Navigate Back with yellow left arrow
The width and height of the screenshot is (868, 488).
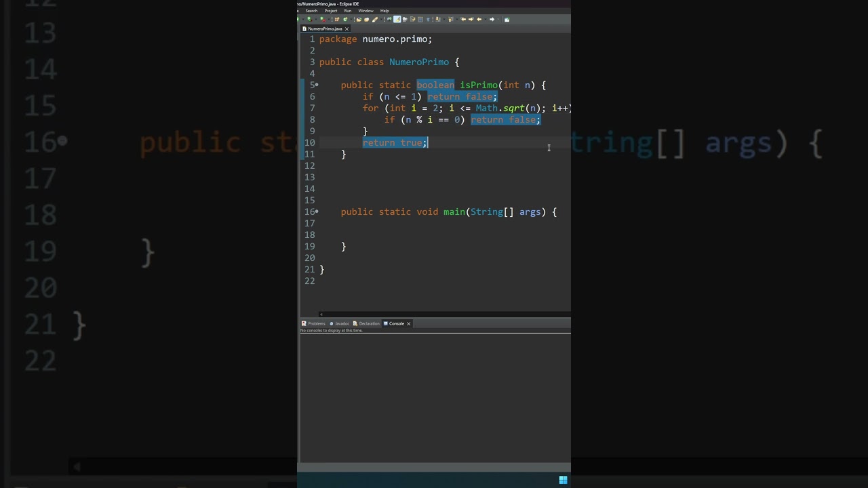pos(479,20)
